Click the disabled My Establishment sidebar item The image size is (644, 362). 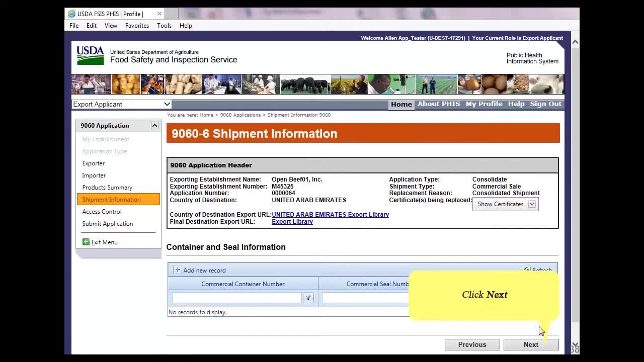tap(106, 139)
